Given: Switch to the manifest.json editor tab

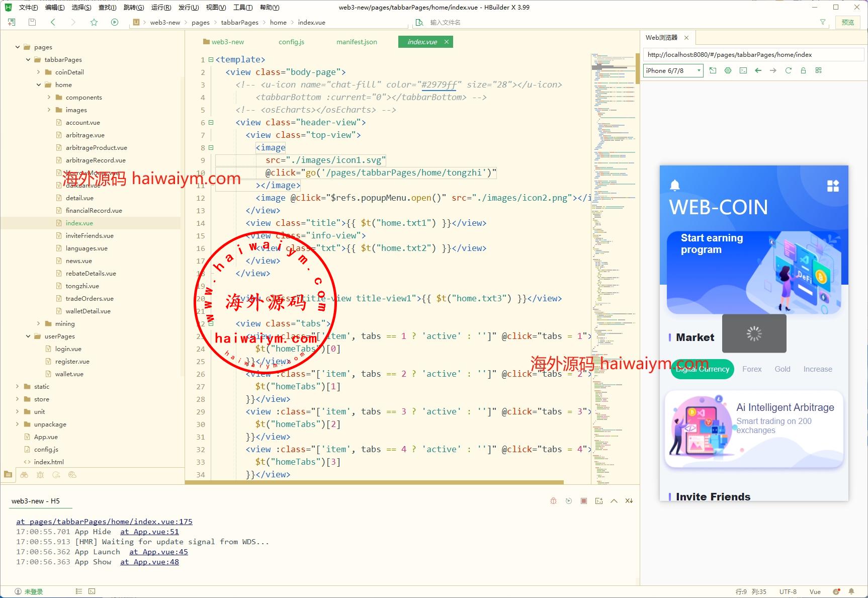Looking at the screenshot, I should tap(357, 42).
